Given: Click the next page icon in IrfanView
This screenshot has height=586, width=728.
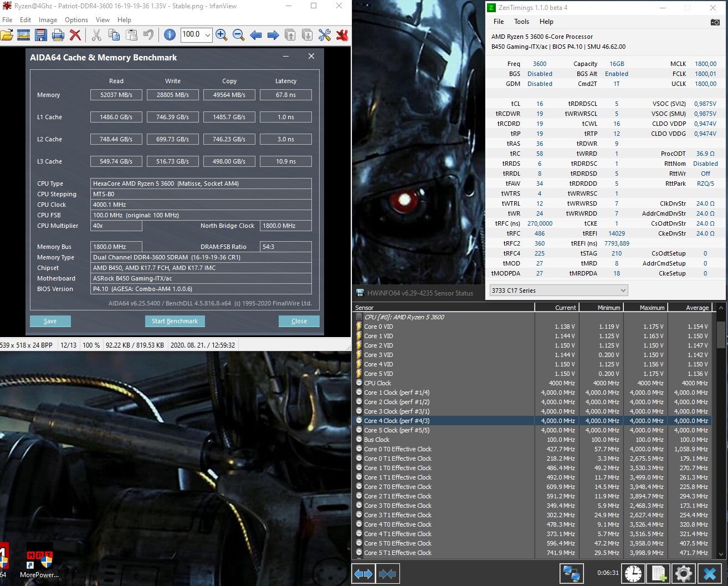Looking at the screenshot, I should (307, 35).
